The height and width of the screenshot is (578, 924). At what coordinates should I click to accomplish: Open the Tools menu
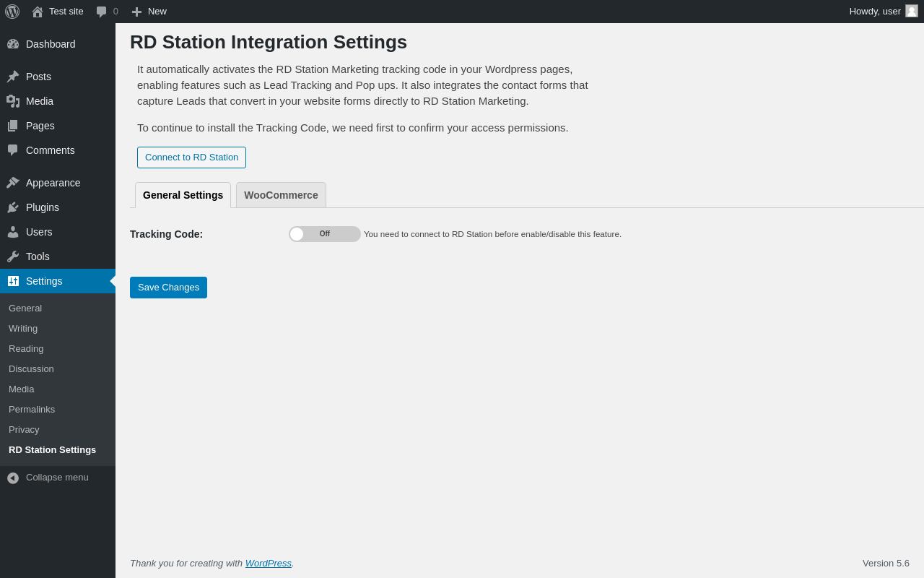pyautogui.click(x=58, y=256)
